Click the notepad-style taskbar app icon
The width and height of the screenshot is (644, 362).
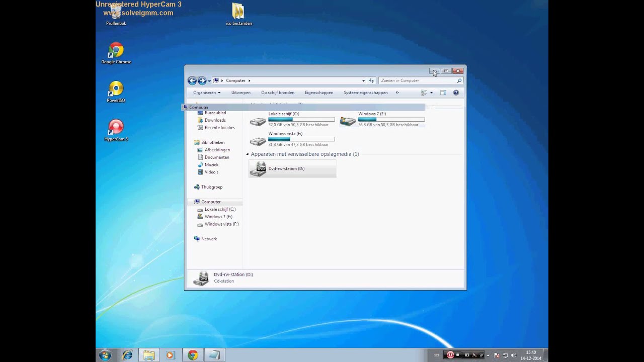[214, 355]
